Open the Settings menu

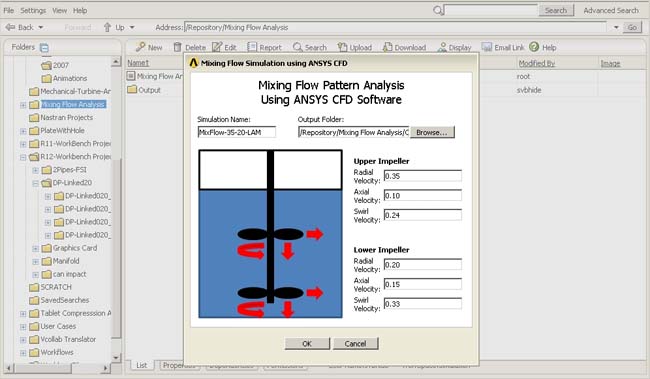point(33,10)
